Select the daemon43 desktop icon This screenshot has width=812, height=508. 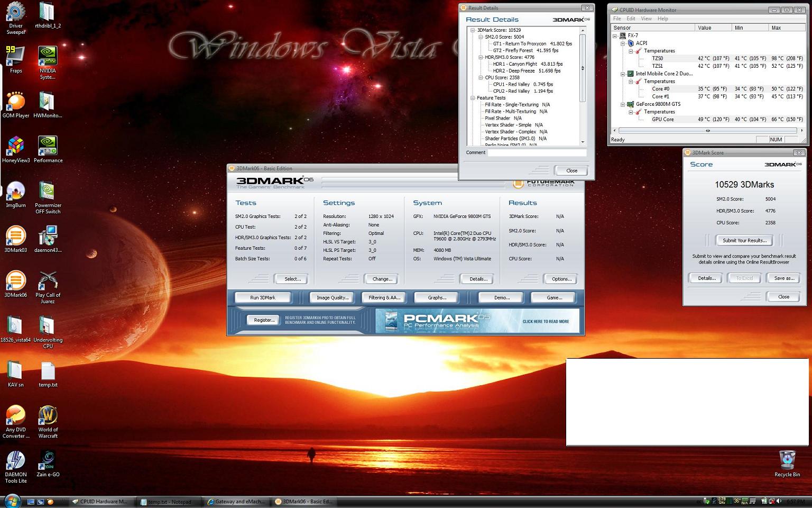[48, 239]
